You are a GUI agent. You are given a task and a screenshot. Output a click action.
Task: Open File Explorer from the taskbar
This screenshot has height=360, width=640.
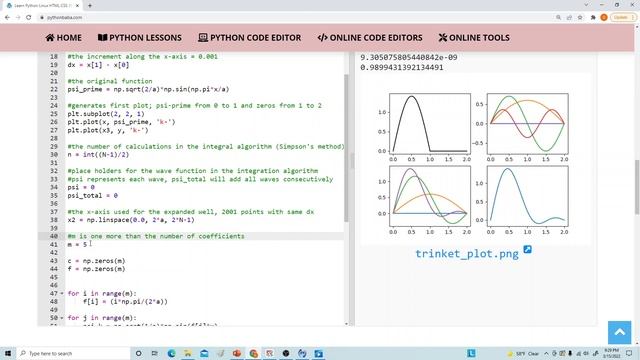(x=188, y=353)
